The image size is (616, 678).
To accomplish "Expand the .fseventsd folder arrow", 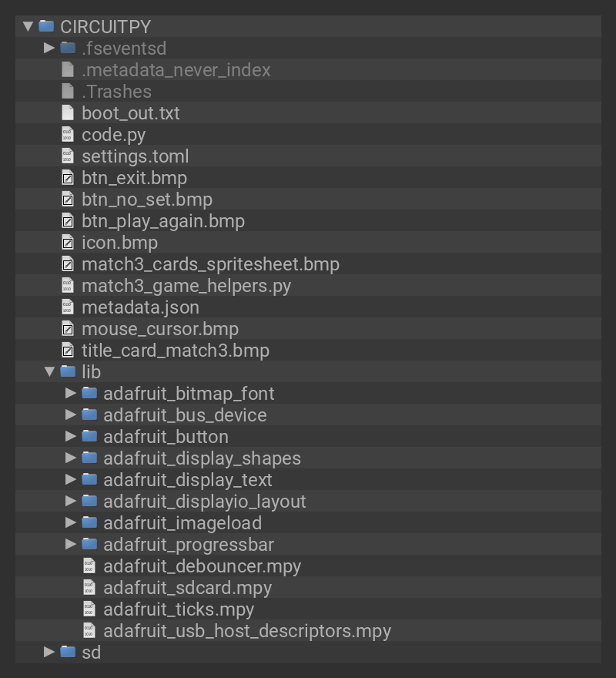I will [x=49, y=48].
